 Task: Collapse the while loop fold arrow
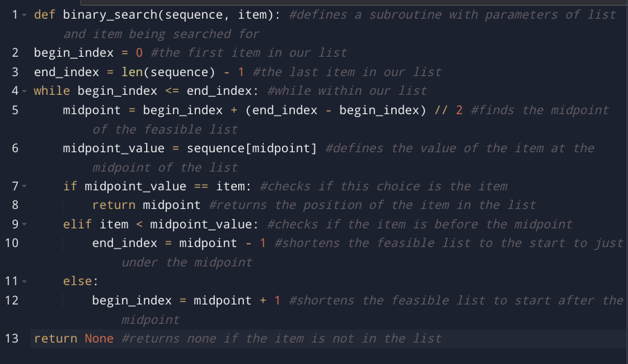(x=24, y=91)
